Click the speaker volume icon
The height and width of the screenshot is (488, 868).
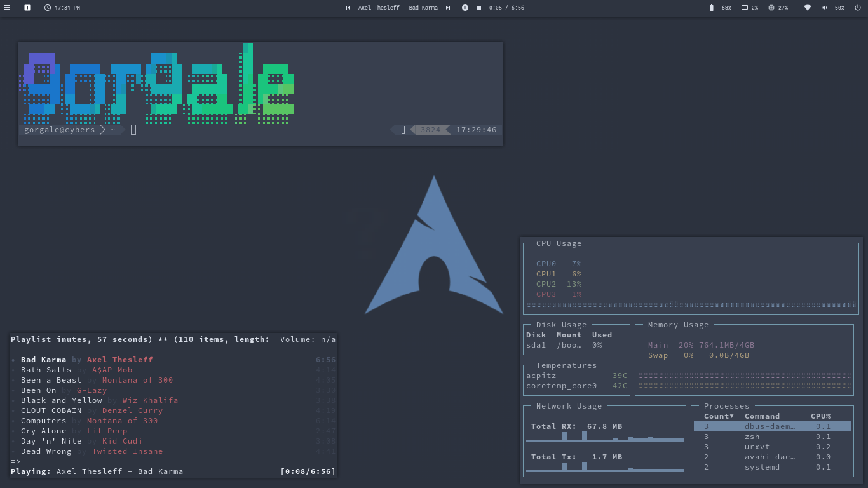click(x=825, y=8)
